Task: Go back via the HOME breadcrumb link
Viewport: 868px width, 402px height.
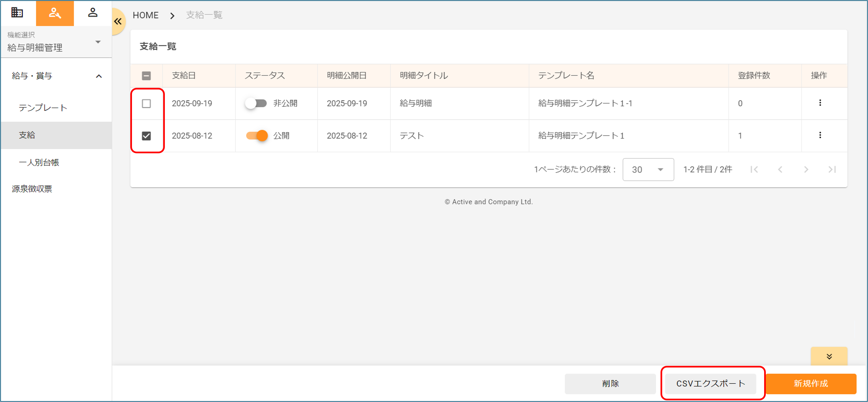Action: click(146, 15)
